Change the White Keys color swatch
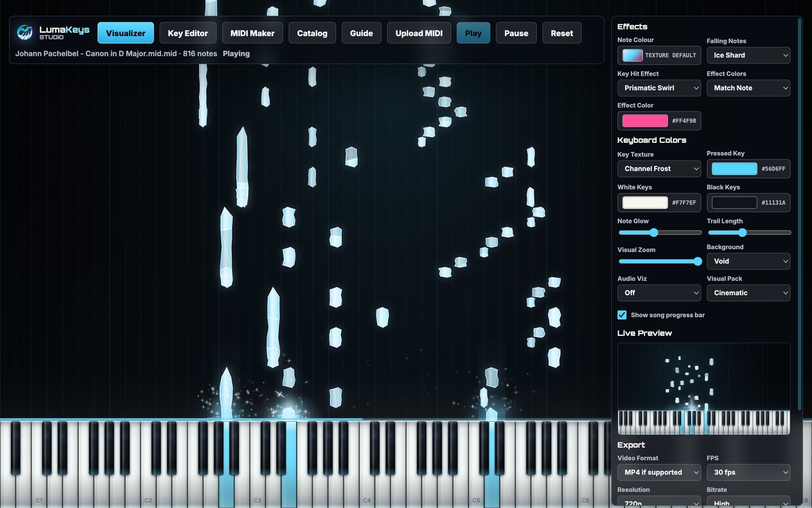Screen dimensions: 812x508 [x=645, y=203]
